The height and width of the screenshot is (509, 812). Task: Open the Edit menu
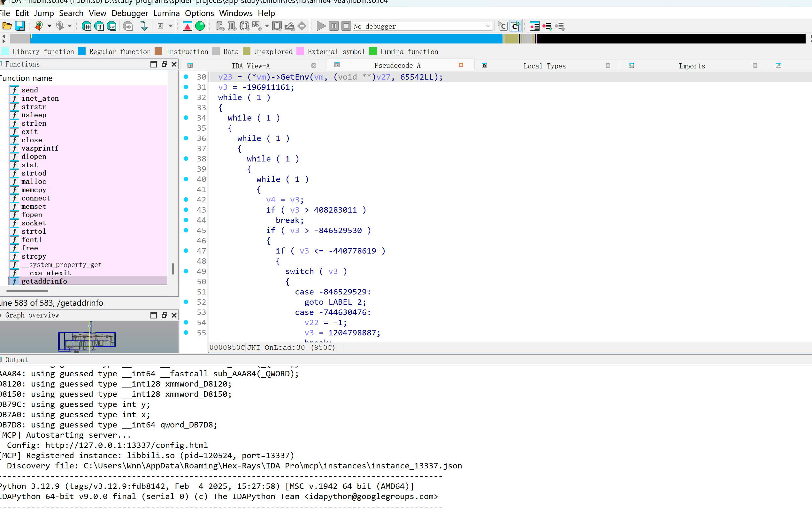click(x=22, y=13)
